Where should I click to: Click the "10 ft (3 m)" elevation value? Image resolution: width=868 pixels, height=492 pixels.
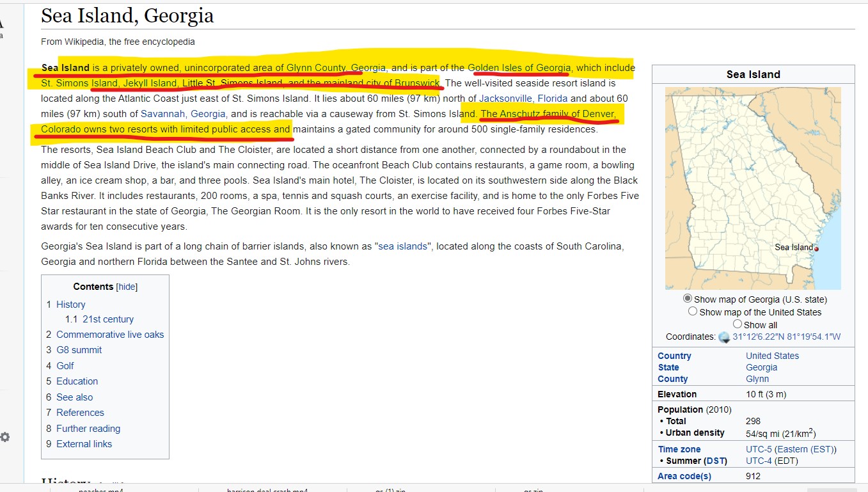click(x=766, y=394)
